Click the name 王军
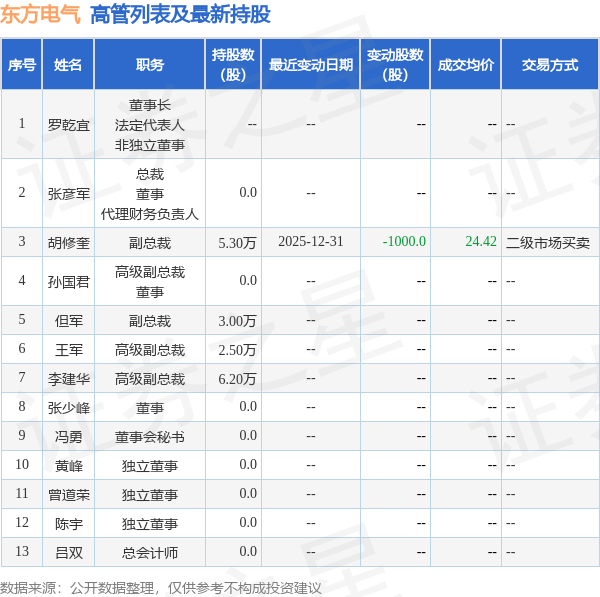 coord(68,350)
